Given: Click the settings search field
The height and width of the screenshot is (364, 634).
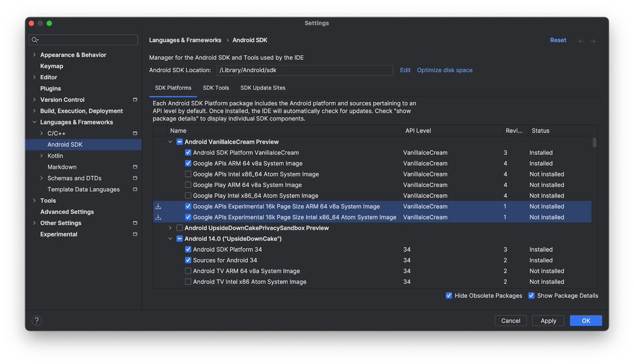Looking at the screenshot, I should coord(83,40).
